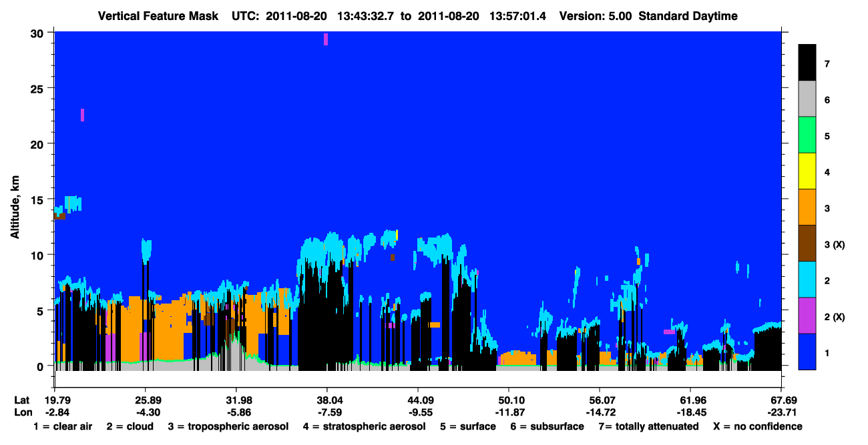Click the cyan color swatch labeled 2
The width and height of the screenshot is (868, 445).
click(807, 280)
